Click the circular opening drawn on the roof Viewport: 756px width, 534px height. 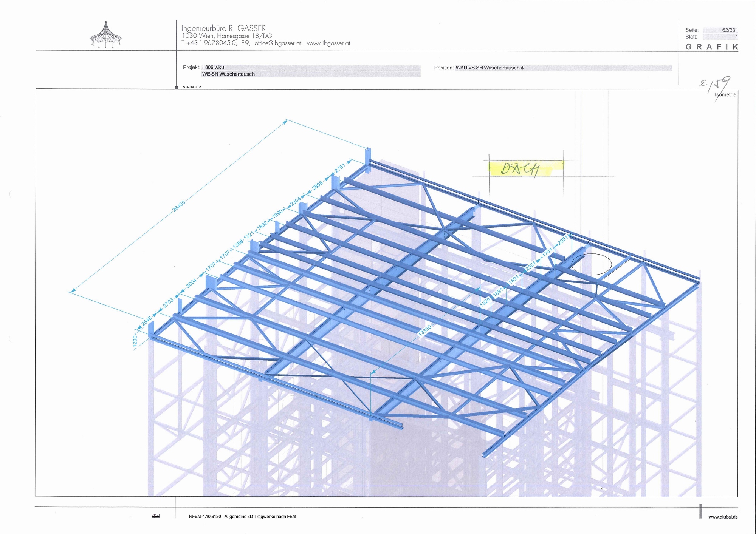click(x=591, y=264)
